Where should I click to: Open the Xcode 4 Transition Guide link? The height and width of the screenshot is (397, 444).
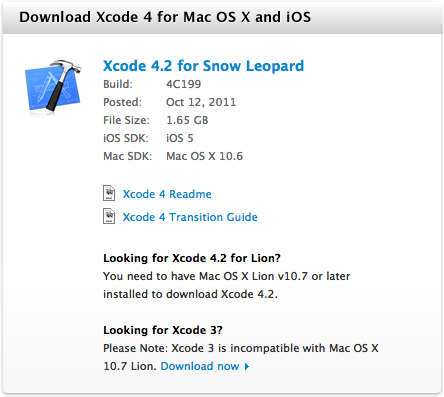tap(190, 217)
